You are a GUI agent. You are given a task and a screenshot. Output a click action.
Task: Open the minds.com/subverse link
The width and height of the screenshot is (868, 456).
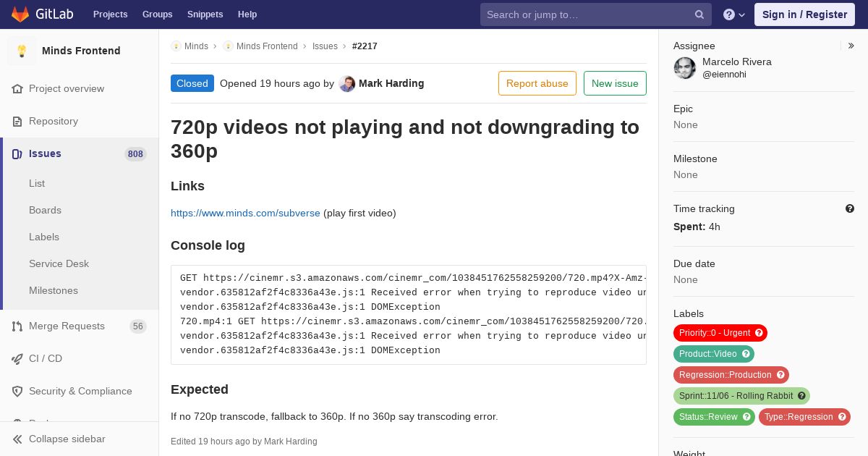[x=245, y=213]
